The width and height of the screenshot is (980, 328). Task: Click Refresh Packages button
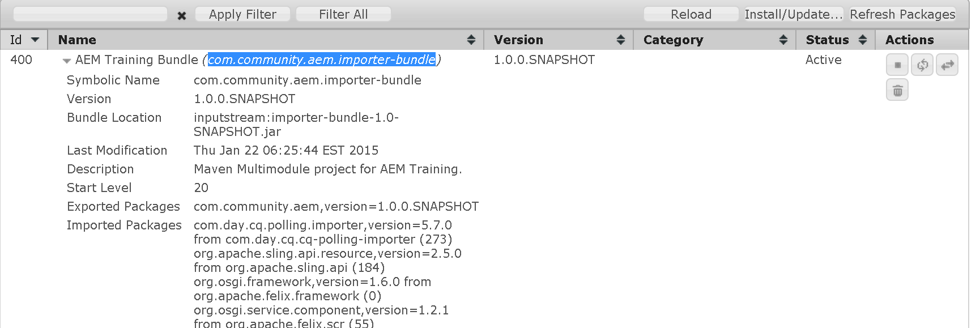click(x=902, y=14)
